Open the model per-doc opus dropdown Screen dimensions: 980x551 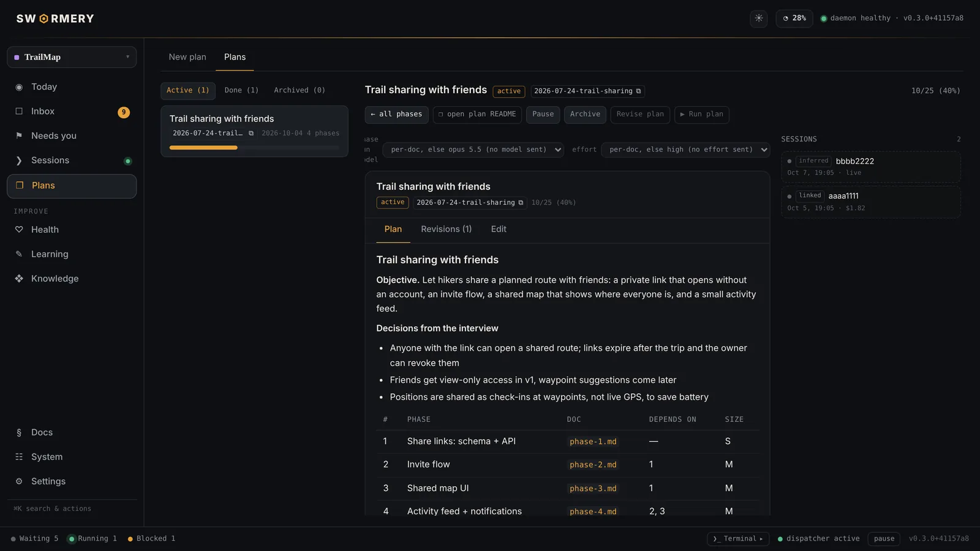point(473,149)
